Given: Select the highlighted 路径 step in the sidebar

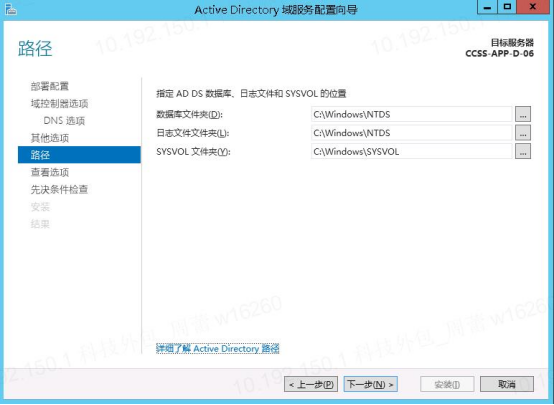Looking at the screenshot, I should pos(79,155).
